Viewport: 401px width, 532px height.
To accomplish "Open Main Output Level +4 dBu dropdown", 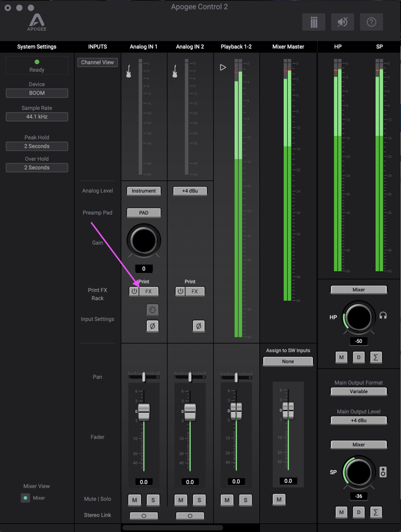I will pos(358,421).
